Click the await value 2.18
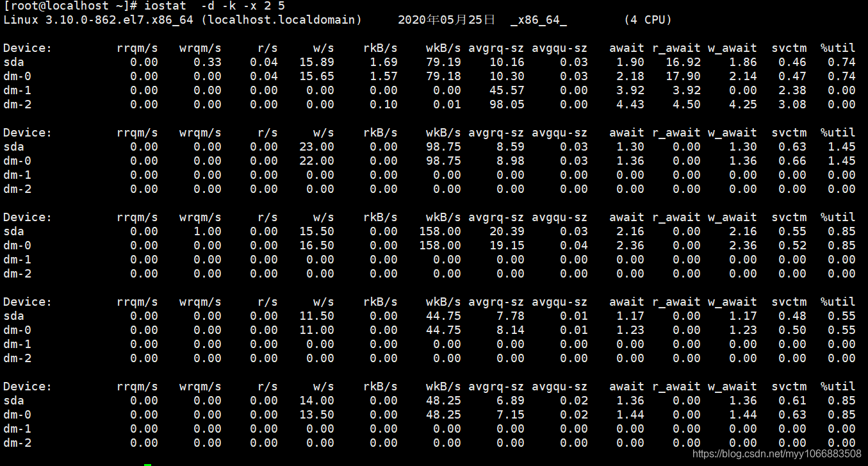The image size is (868, 466). (x=630, y=76)
